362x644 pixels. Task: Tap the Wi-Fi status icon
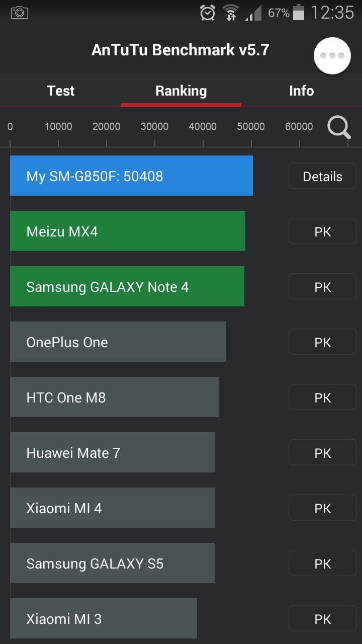(231, 13)
